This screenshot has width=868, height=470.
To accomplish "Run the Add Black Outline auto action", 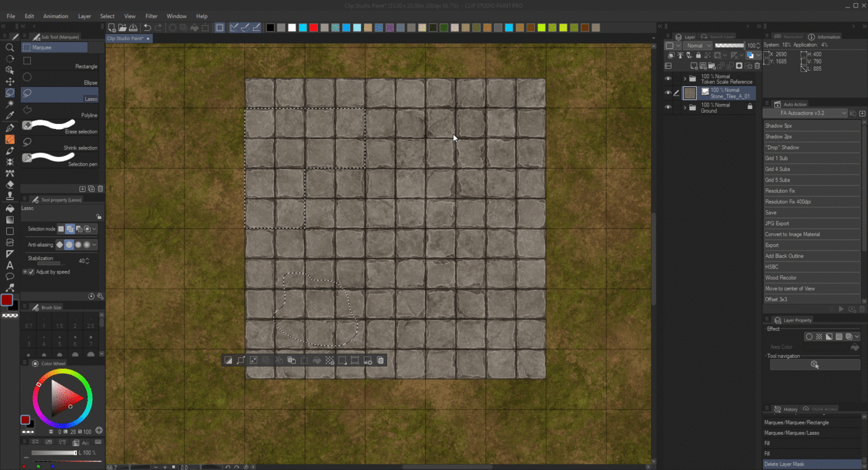I will point(812,256).
